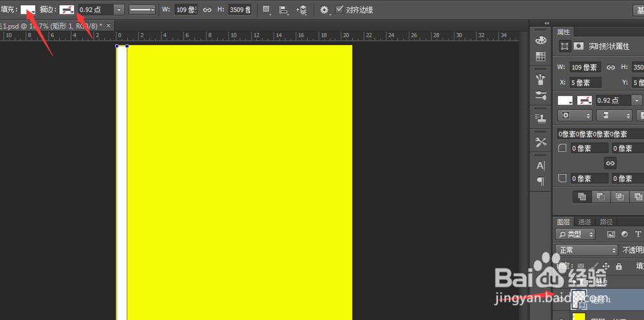The height and width of the screenshot is (320, 644).
Task: Click the stroke width field showing 0.92 点
Action: [95, 10]
